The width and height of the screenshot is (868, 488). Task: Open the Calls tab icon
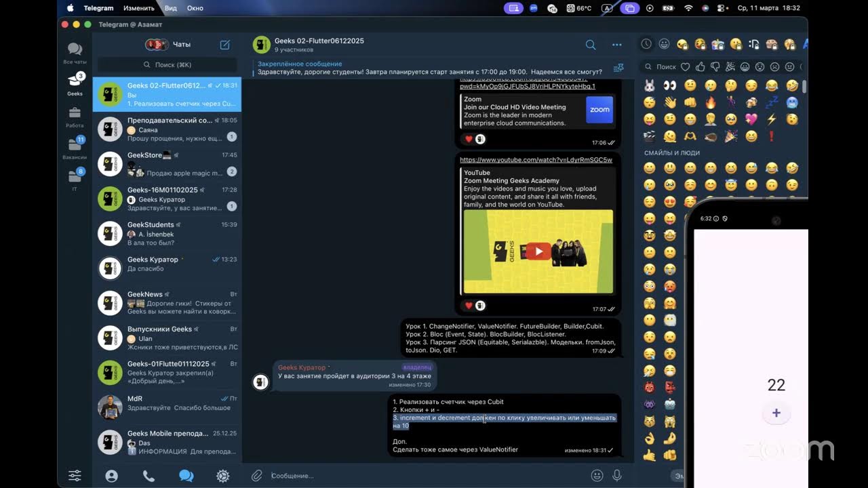[149, 476]
